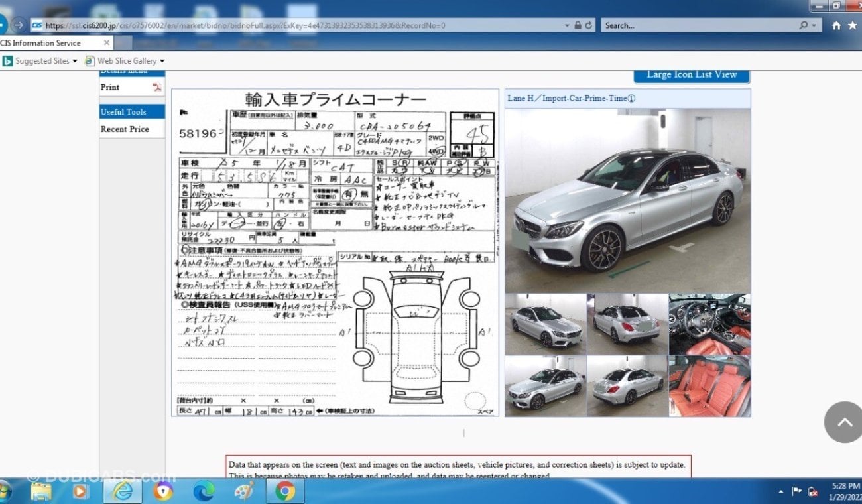Screen dimensions: 862x504
Task: Open Recent Price in the sidebar
Action: pyautogui.click(x=125, y=129)
